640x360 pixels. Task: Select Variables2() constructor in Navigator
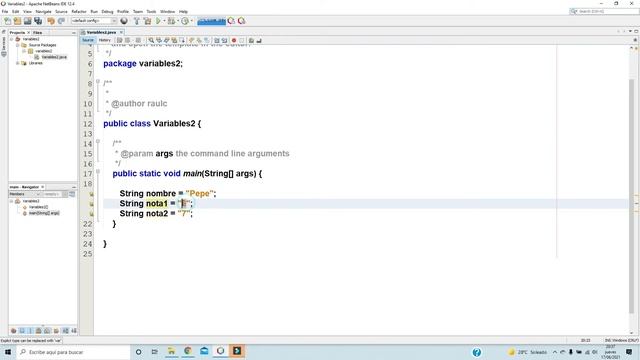(x=38, y=207)
